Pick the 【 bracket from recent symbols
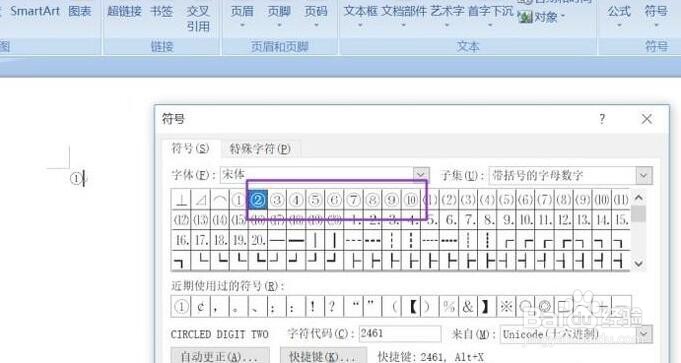The height and width of the screenshot is (363, 681). tap(410, 307)
